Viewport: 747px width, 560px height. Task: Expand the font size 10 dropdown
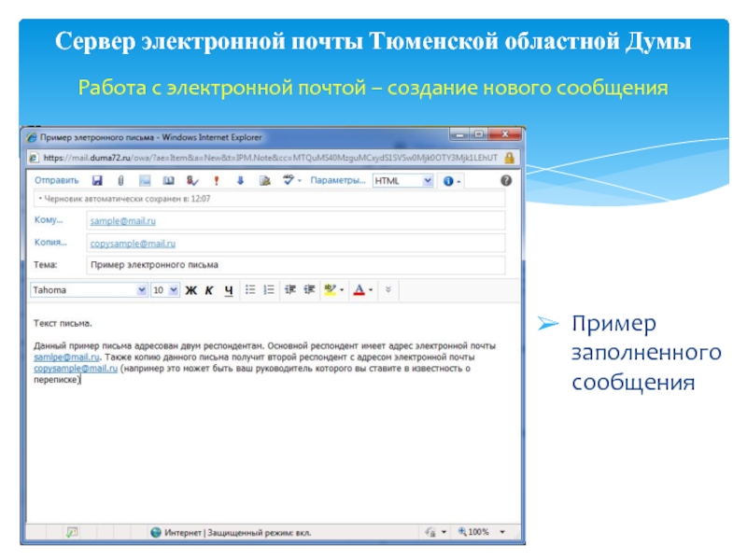pyautogui.click(x=172, y=290)
